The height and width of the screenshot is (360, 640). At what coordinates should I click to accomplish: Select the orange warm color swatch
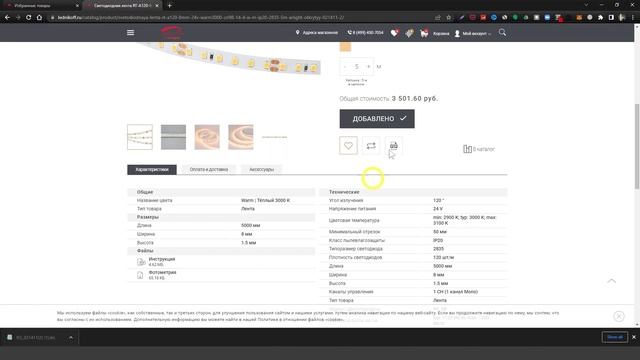pyautogui.click(x=345, y=47)
